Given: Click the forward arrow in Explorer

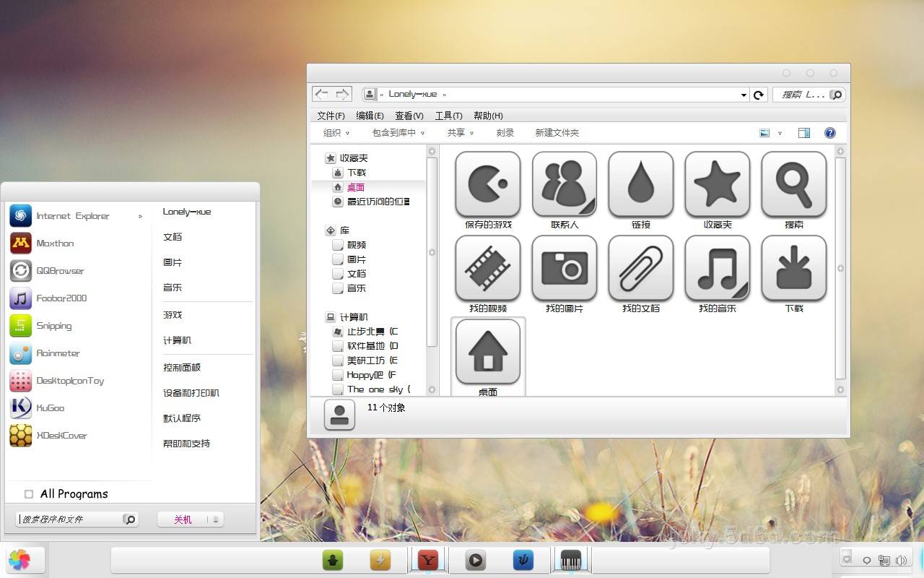Looking at the screenshot, I should [x=342, y=94].
